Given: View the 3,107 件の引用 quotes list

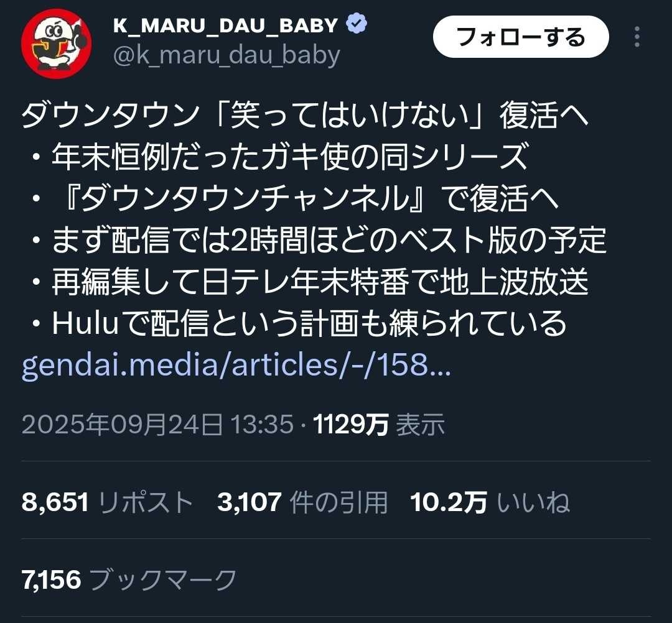Looking at the screenshot, I should [x=302, y=502].
